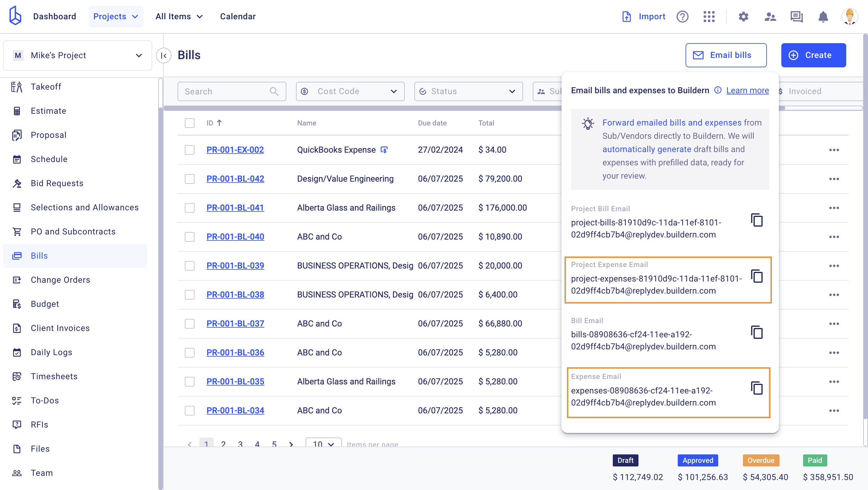The width and height of the screenshot is (868, 490).
Task: Open the notifications bell icon
Action: (x=823, y=17)
